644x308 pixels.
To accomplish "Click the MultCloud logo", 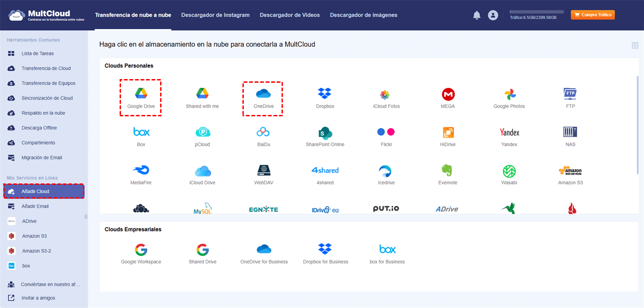I will click(x=46, y=15).
